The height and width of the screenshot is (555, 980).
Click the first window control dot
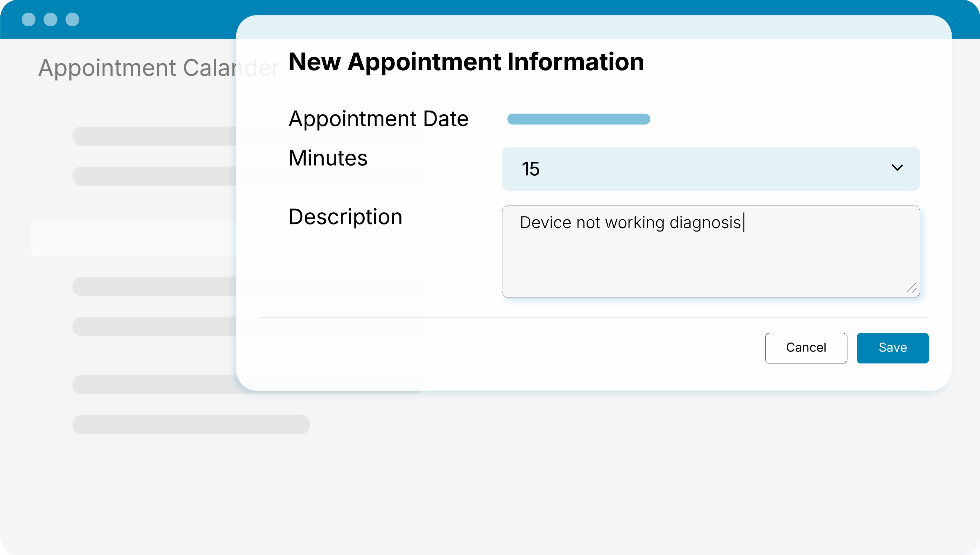pyautogui.click(x=28, y=19)
